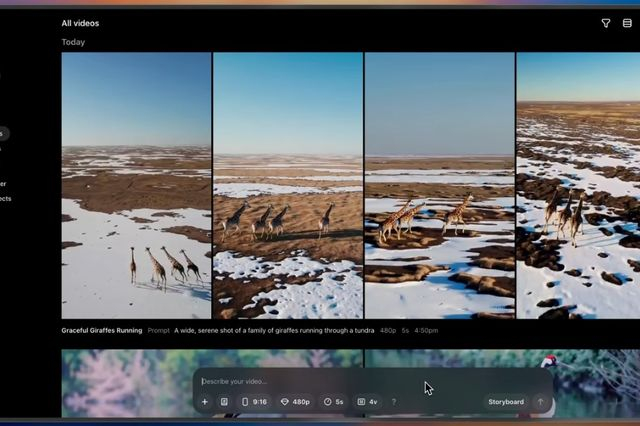Click the question mark help icon
This screenshot has width=640, height=426.
[x=393, y=402]
